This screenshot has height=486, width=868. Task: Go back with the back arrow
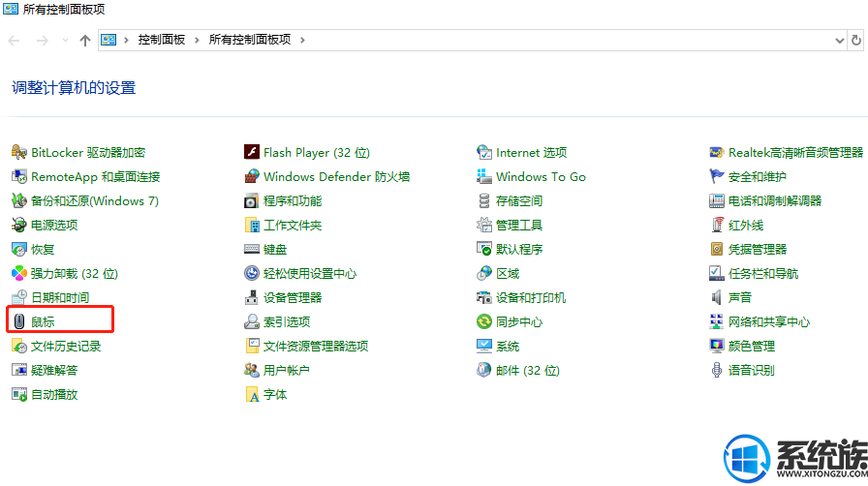(14, 41)
